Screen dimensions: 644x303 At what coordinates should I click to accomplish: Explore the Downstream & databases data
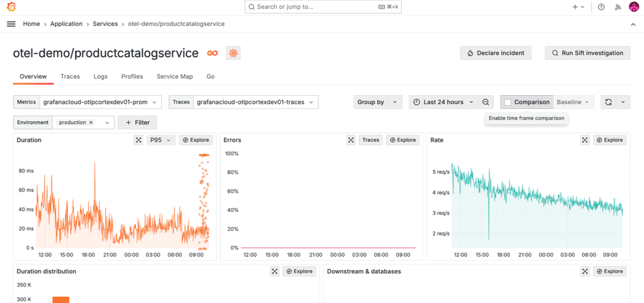pos(610,272)
